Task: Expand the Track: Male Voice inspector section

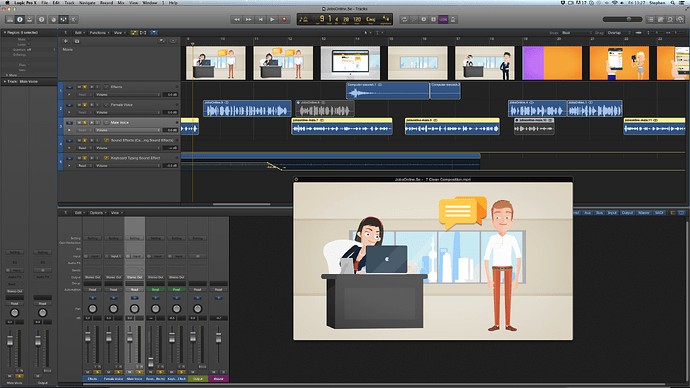Action: coord(5,81)
